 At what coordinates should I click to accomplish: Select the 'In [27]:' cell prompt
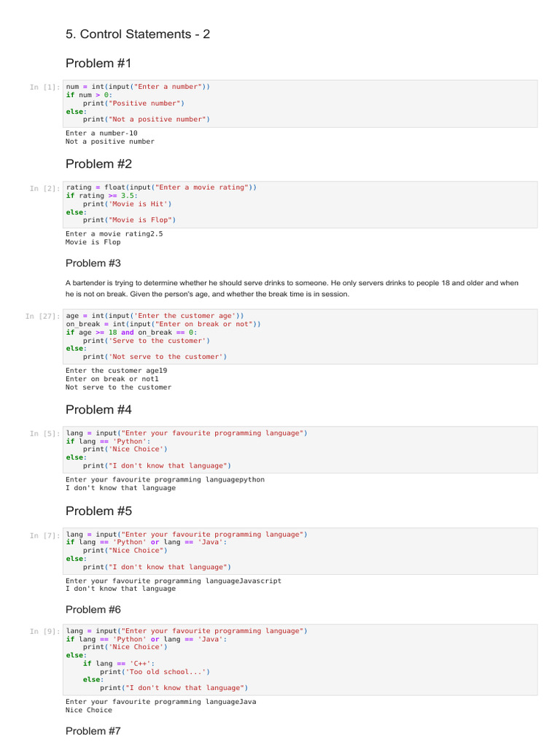pos(43,317)
